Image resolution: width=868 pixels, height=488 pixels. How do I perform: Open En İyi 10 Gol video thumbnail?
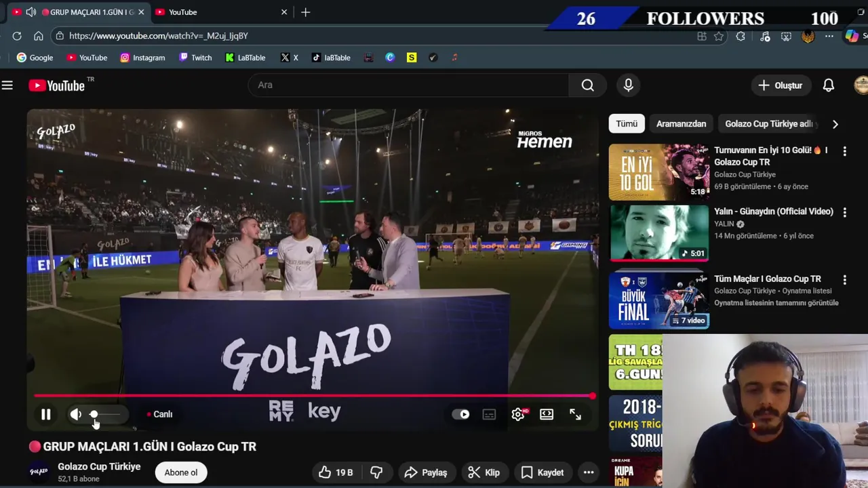click(x=658, y=172)
